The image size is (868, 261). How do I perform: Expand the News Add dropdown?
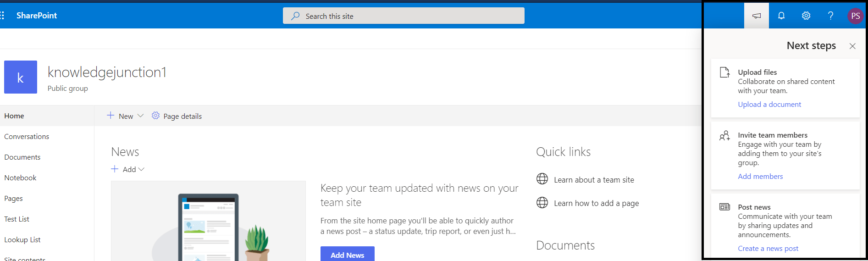[x=141, y=169]
